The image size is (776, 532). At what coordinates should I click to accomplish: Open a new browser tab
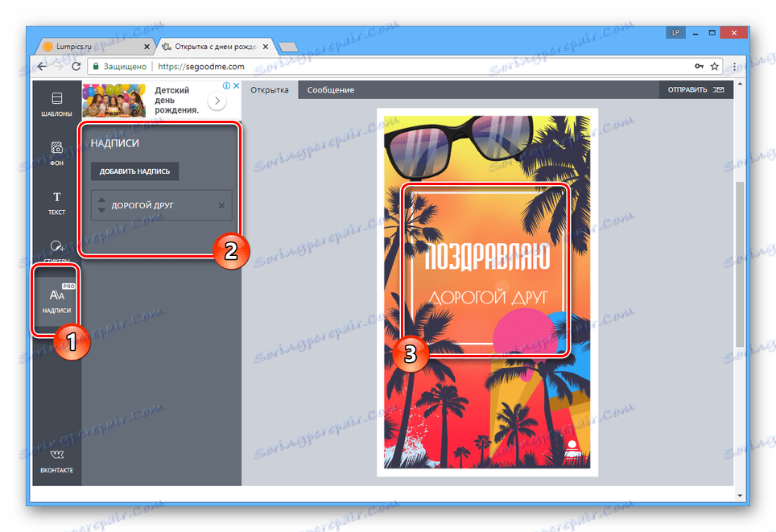[x=288, y=47]
